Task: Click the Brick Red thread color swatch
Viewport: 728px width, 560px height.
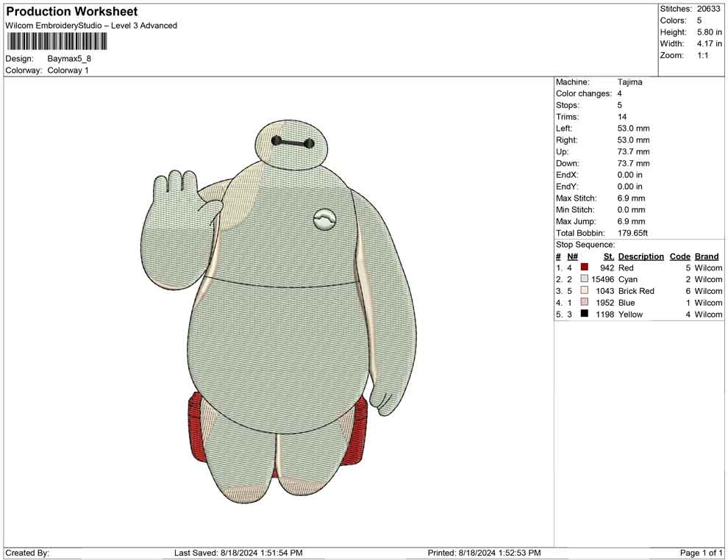Action: (584, 290)
